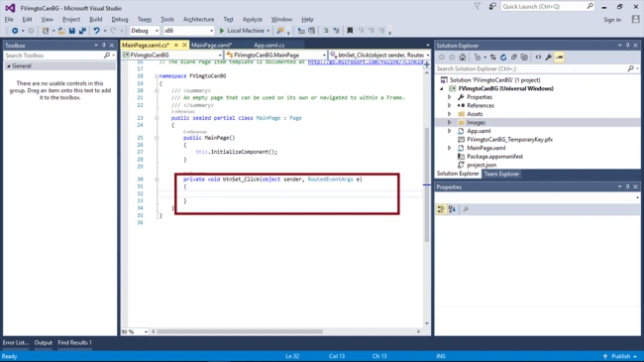Click the New Project toolbar icon

click(46, 31)
